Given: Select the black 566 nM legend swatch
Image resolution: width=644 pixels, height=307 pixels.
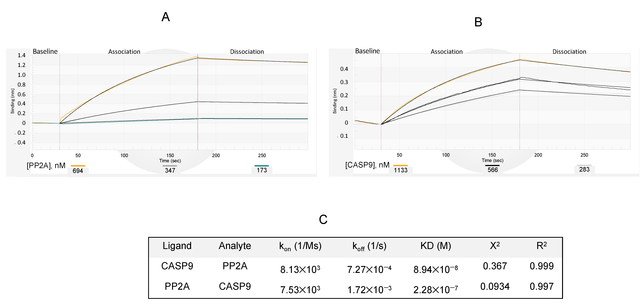Looking at the screenshot, I should click(492, 165).
